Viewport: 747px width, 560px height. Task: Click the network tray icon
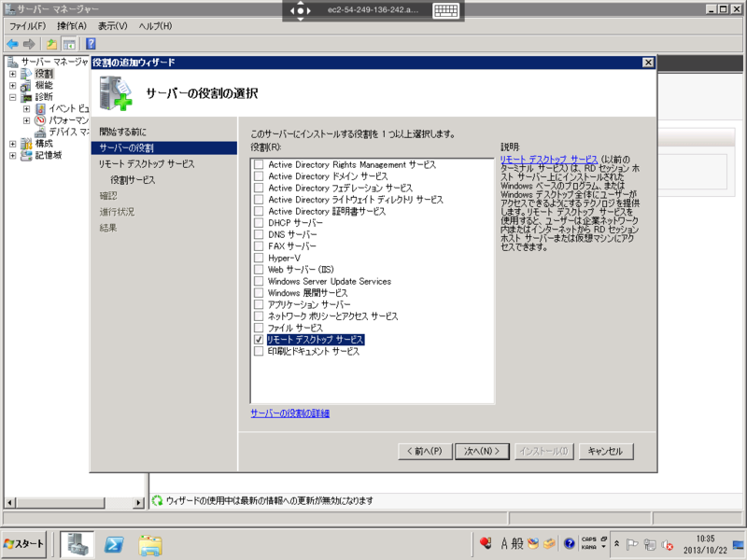point(650,544)
